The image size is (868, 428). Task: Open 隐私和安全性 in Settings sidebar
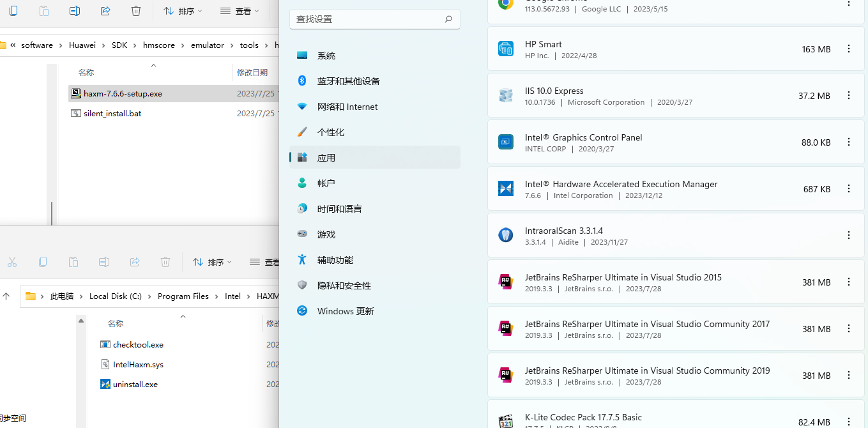pyautogui.click(x=375, y=286)
